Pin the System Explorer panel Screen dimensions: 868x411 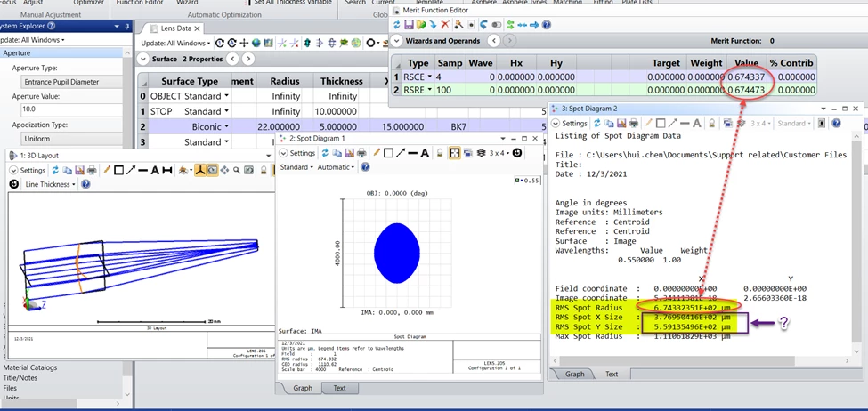coord(127,26)
